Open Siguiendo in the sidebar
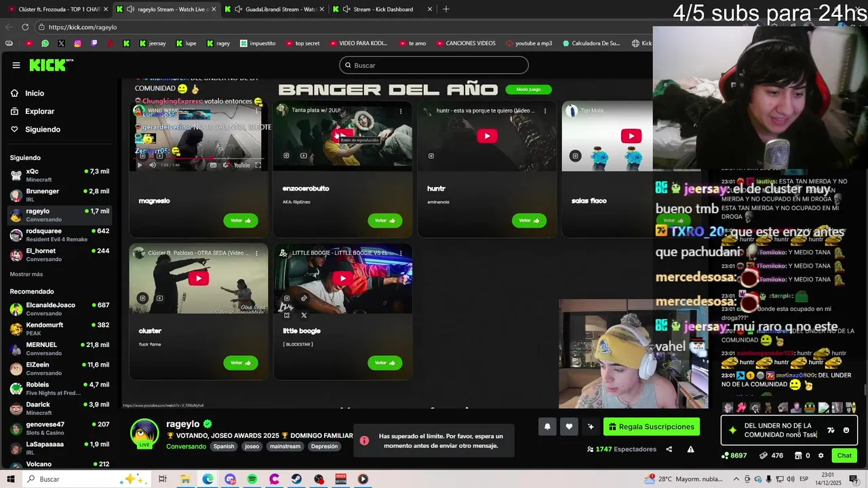The image size is (868, 488). (x=43, y=129)
